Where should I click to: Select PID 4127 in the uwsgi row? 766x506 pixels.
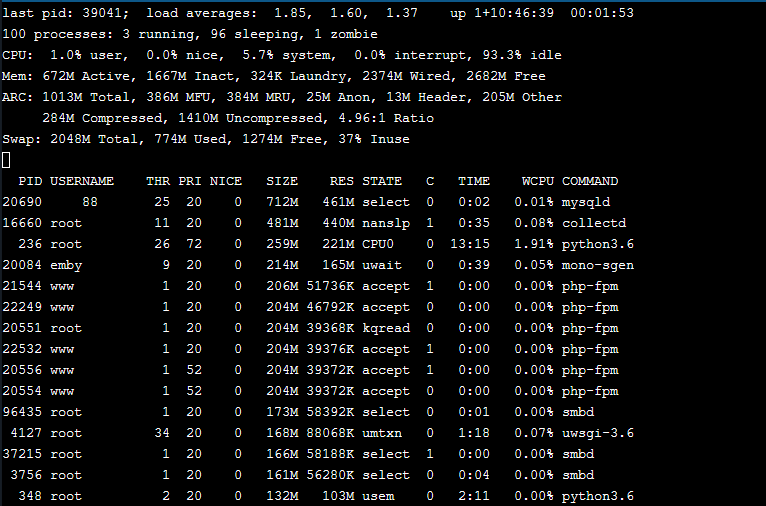pos(26,433)
